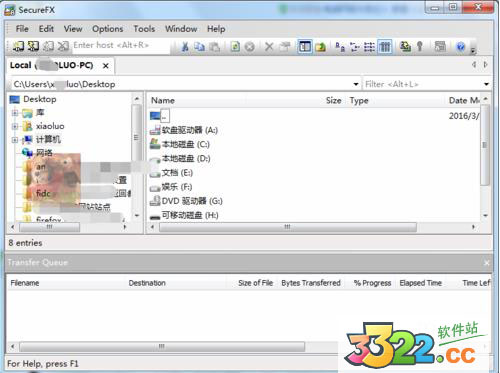
Task: Click the Quick Connect toolbar icon
Action: pos(33,46)
